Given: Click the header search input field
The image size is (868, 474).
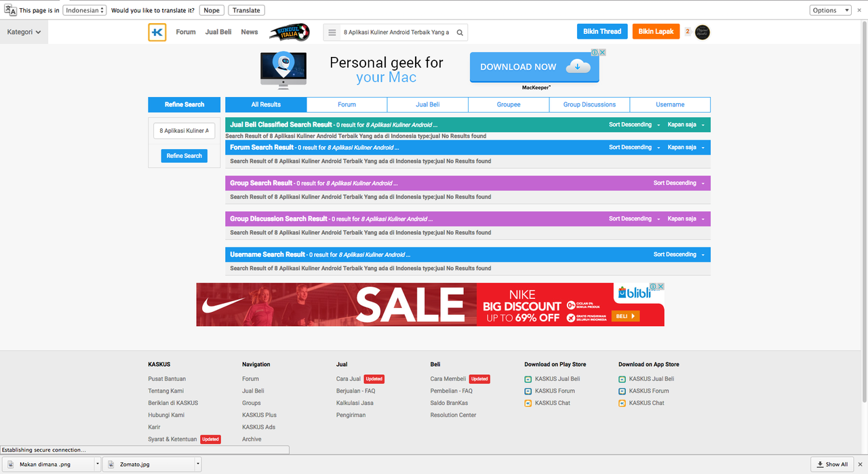Looking at the screenshot, I should click(x=397, y=33).
